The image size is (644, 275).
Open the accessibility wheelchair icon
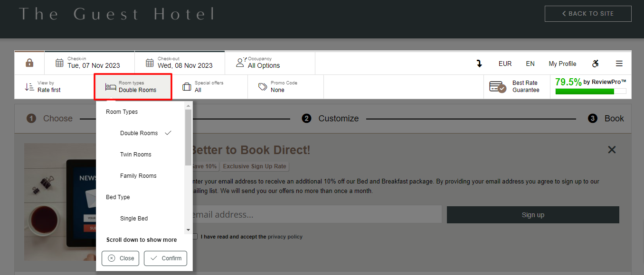(596, 64)
